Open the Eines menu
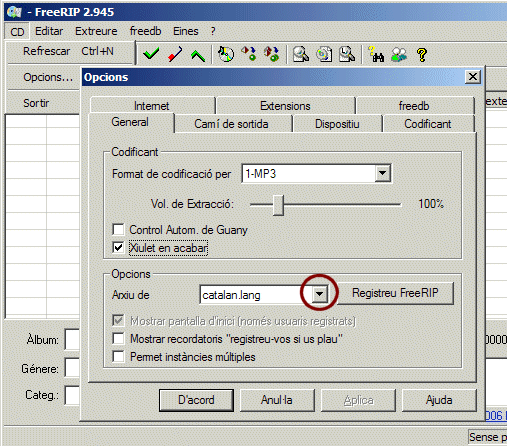The height and width of the screenshot is (446, 507). coord(186,31)
